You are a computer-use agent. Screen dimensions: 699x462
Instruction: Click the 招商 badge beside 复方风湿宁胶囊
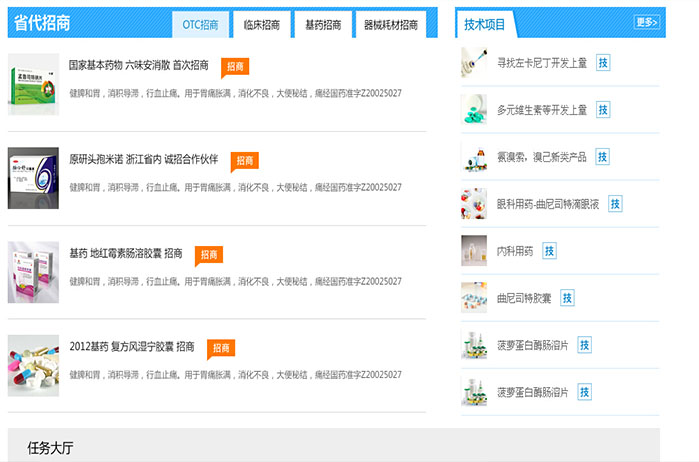[x=221, y=347]
